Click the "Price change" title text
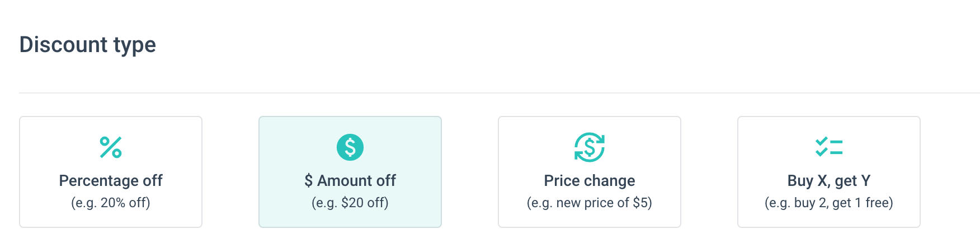Image resolution: width=980 pixels, height=252 pixels. tap(590, 181)
